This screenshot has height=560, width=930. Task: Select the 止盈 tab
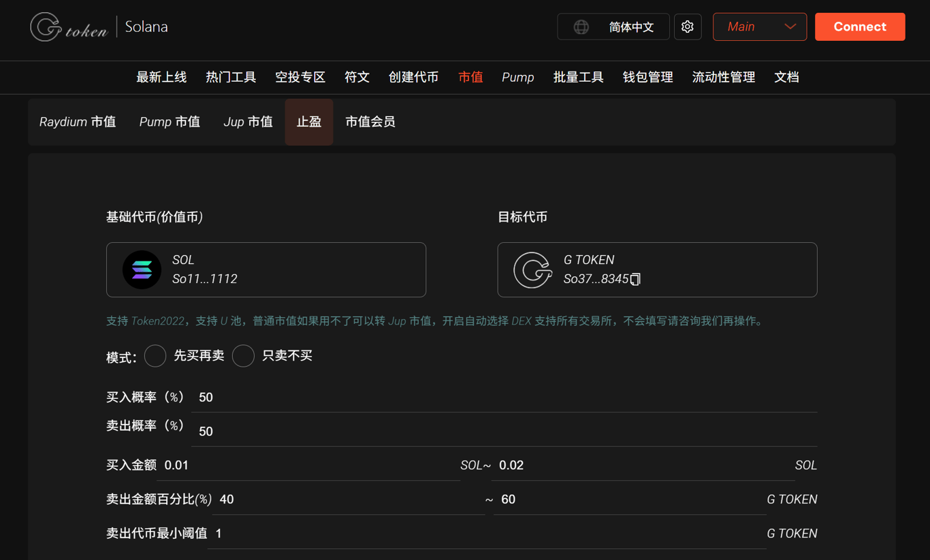point(309,122)
